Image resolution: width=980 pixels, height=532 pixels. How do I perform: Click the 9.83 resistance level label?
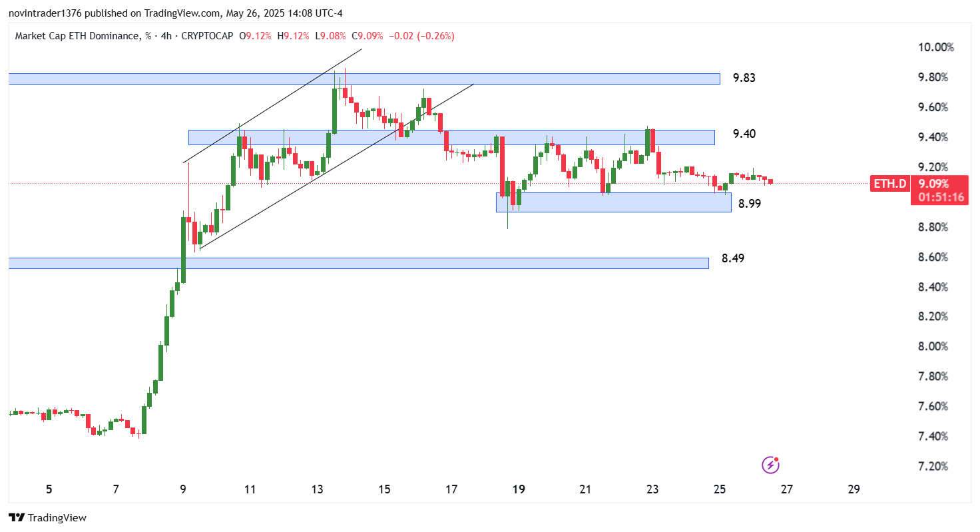click(744, 78)
